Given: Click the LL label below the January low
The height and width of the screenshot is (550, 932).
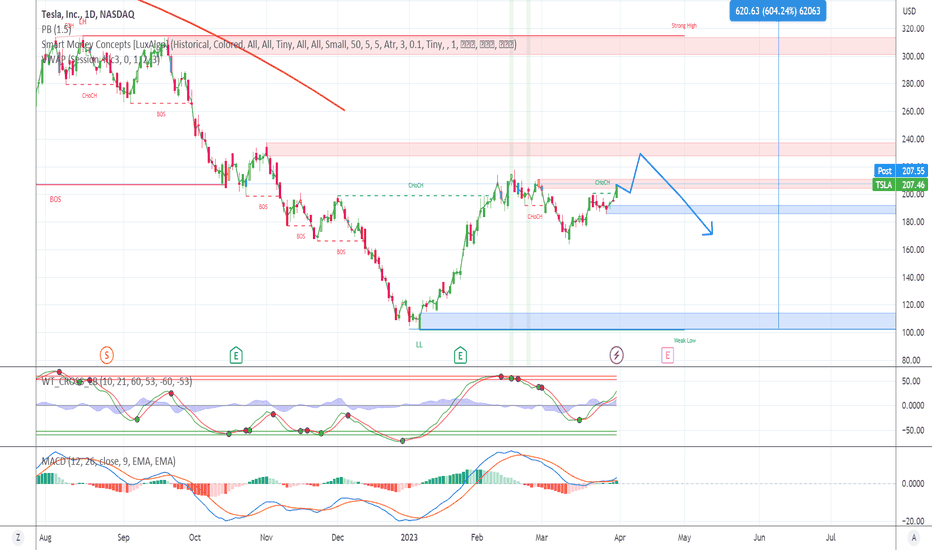Looking at the screenshot, I should coord(419,345).
